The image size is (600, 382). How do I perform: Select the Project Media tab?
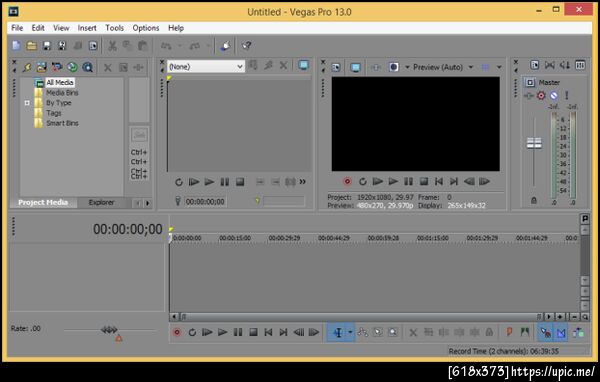point(43,202)
